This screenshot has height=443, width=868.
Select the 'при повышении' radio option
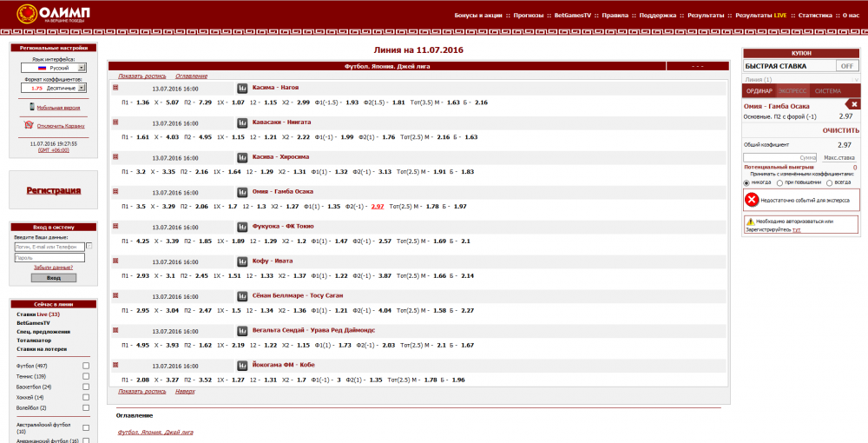click(779, 182)
